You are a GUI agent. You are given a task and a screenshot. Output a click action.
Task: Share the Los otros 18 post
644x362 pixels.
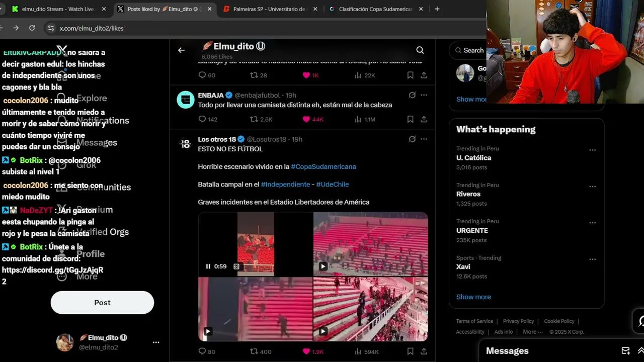424,351
